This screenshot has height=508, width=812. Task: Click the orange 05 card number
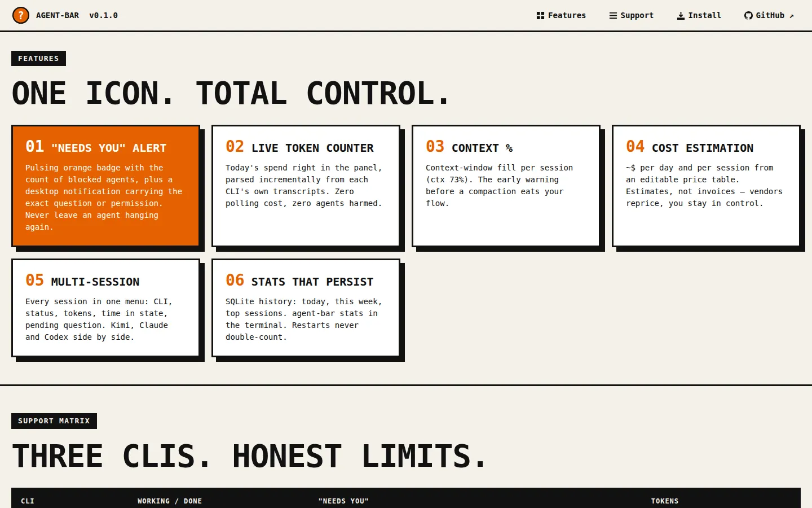pos(34,280)
